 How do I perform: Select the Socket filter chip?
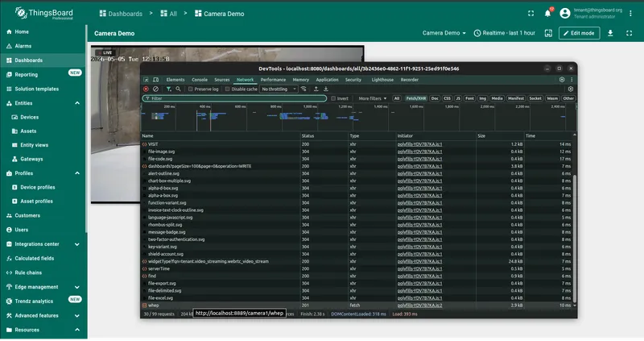535,98
